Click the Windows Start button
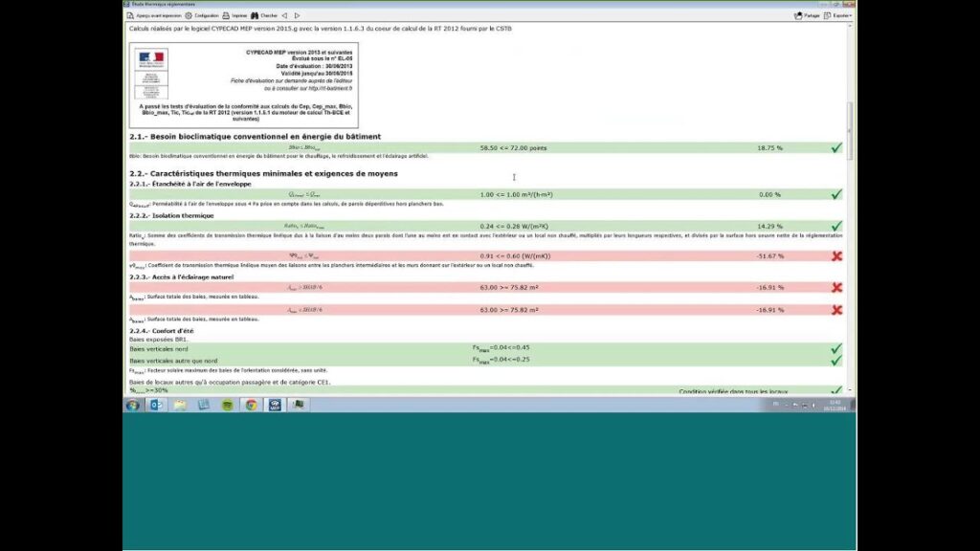Screen dimensions: 980x551 [x=133, y=405]
